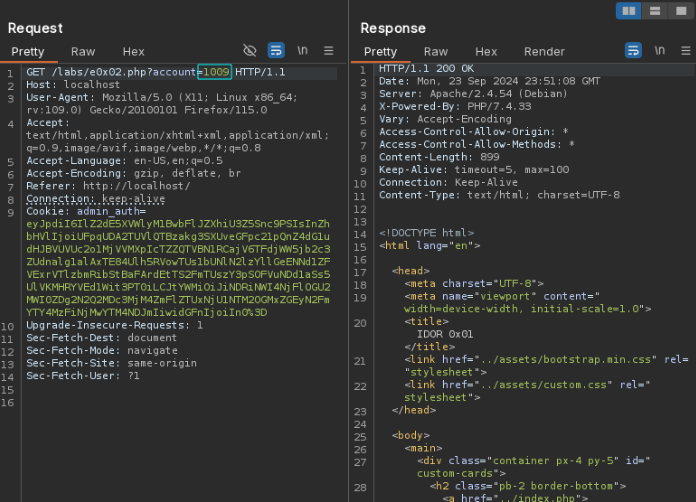The image size is (696, 502).
Task: Click '../assets/bootstrap.min.css' href value
Action: click(566, 360)
